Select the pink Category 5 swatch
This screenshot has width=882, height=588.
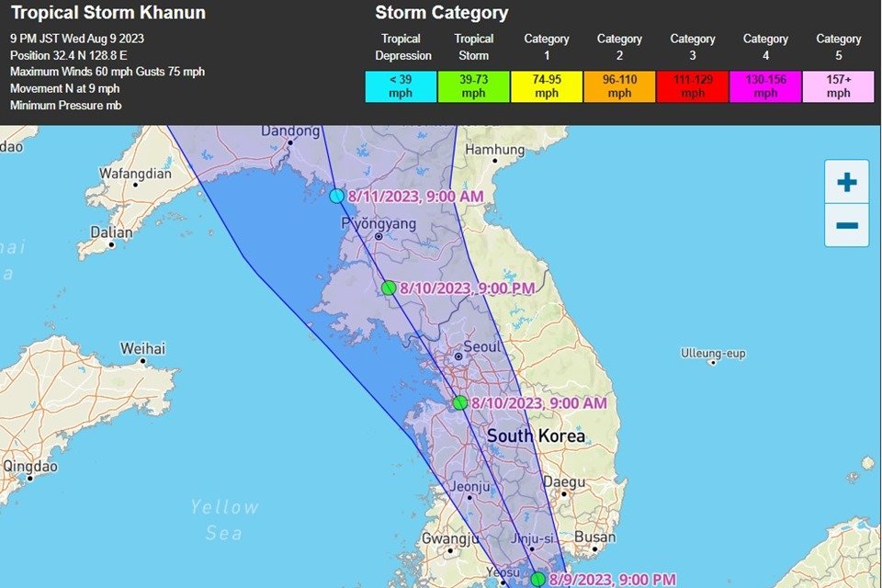click(838, 87)
